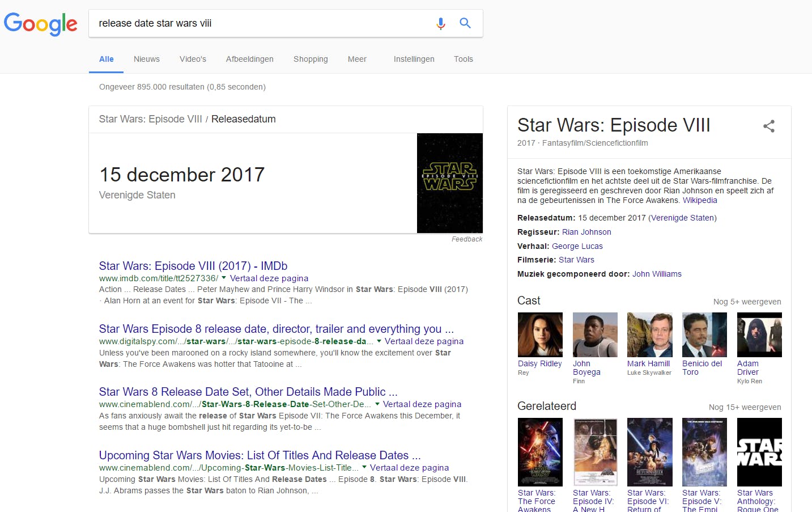Viewport: 812px width, 512px height.
Task: Open the Instellingen menu
Action: pyautogui.click(x=414, y=59)
